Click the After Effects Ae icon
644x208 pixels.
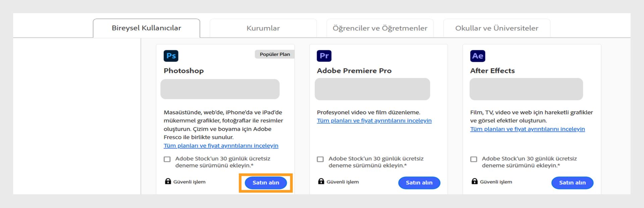click(x=477, y=56)
